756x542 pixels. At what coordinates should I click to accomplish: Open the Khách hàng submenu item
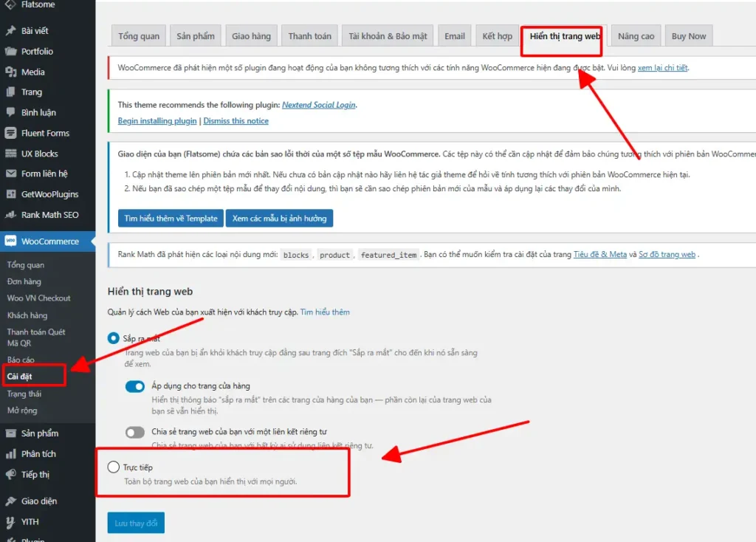[27, 315]
